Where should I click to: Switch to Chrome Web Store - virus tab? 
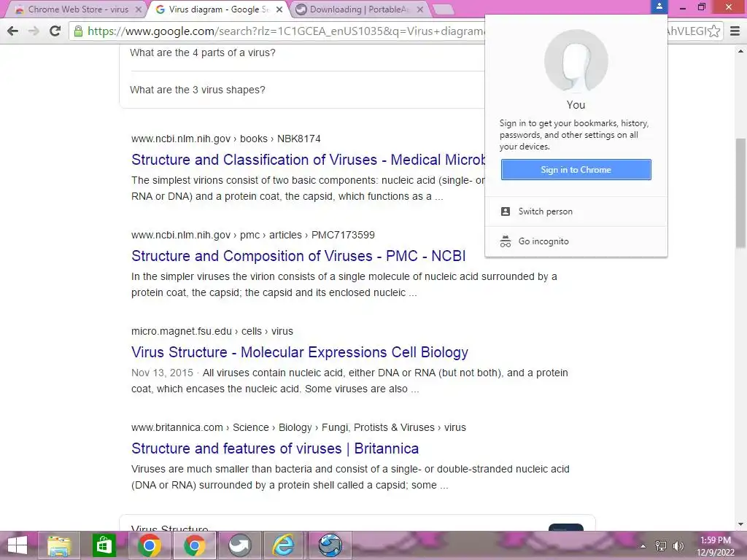(75, 9)
